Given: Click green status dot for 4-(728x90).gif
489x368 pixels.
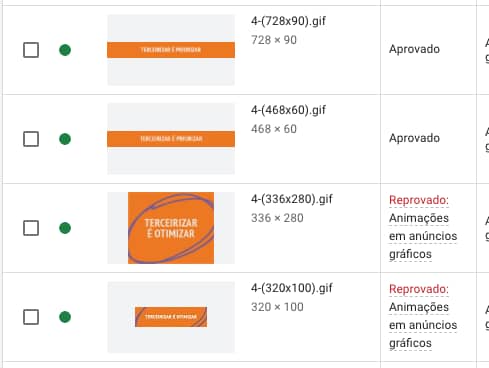Looking at the screenshot, I should pos(65,50).
